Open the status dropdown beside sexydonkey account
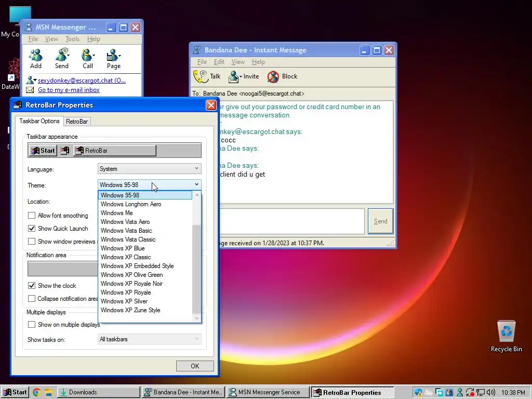This screenshot has width=532, height=399. 32,81
